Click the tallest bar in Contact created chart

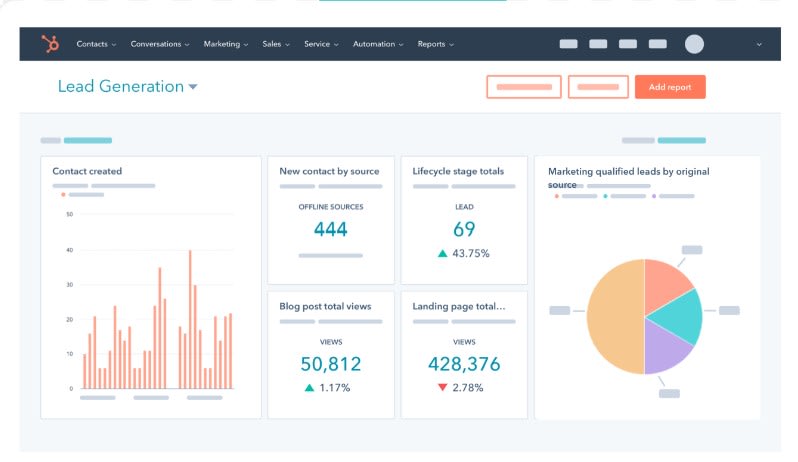point(190,319)
